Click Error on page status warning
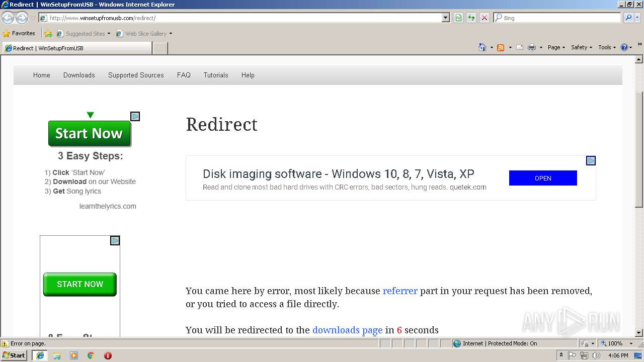 coord(24,343)
